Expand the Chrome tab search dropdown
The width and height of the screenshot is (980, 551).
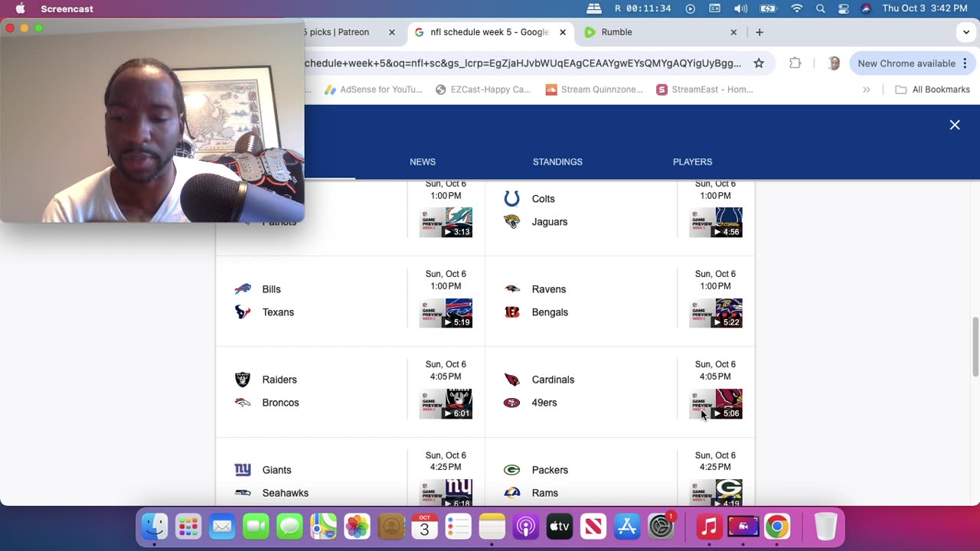pyautogui.click(x=966, y=32)
